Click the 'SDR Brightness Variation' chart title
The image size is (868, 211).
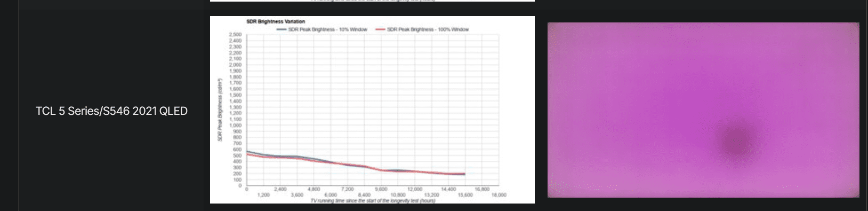[x=276, y=22]
